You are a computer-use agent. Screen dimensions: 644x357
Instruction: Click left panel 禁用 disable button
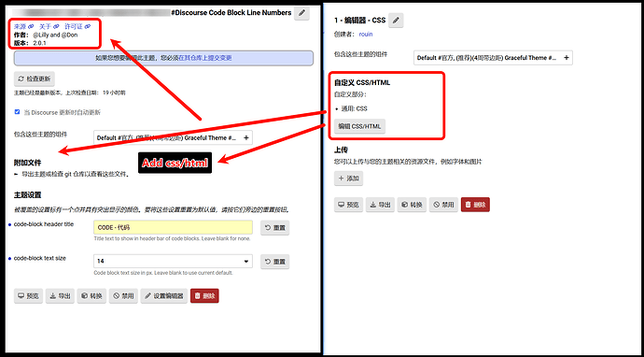click(123, 295)
